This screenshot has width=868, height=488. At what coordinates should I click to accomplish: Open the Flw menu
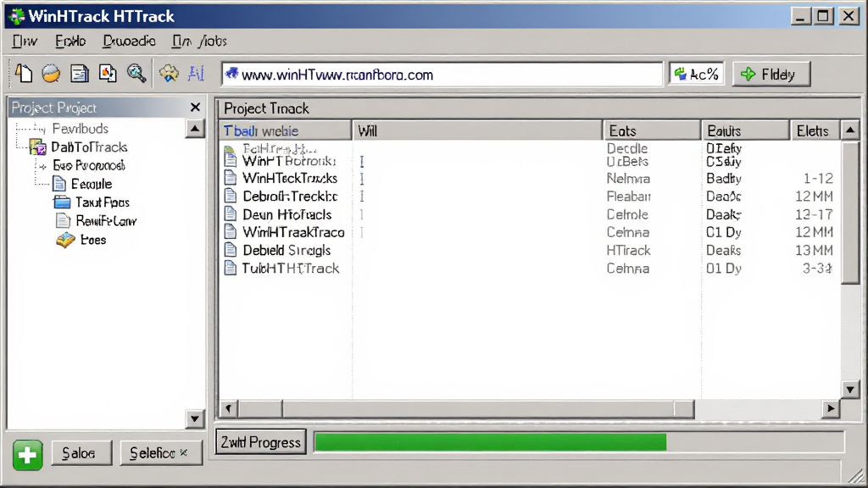click(x=25, y=42)
